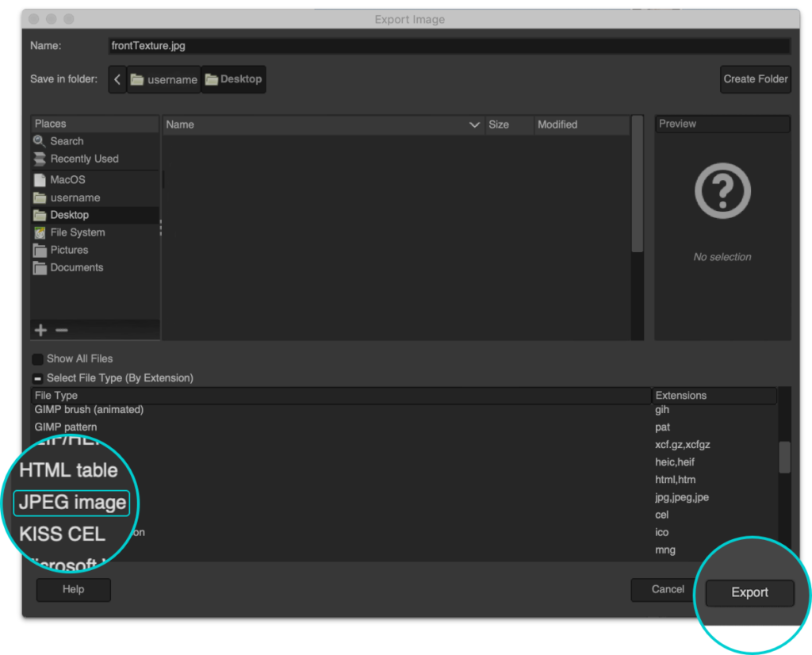The width and height of the screenshot is (812, 655).
Task: Click into the Name text field
Action: [x=449, y=45]
